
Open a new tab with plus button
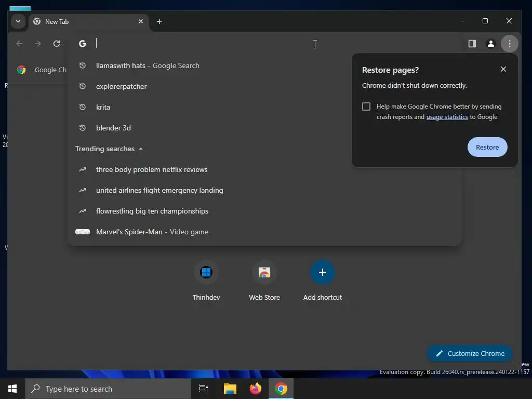tap(159, 21)
